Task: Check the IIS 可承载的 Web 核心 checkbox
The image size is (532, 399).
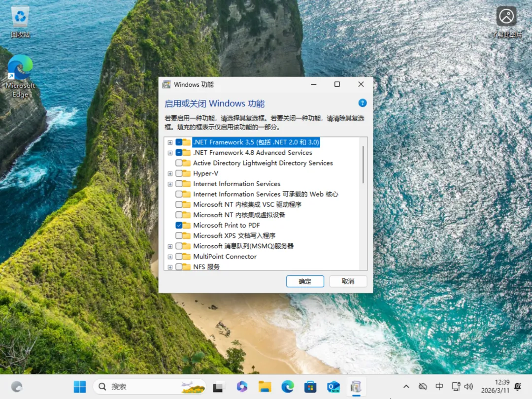Action: click(x=179, y=195)
